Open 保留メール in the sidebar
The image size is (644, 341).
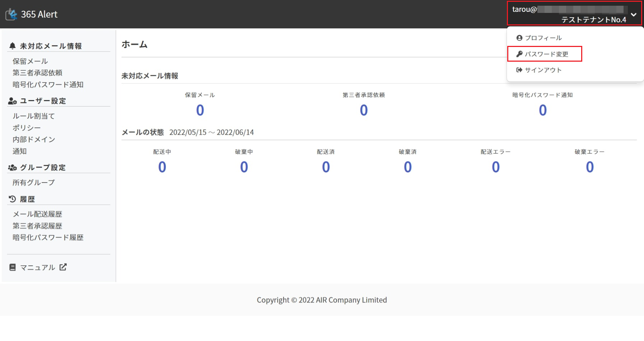pos(30,61)
